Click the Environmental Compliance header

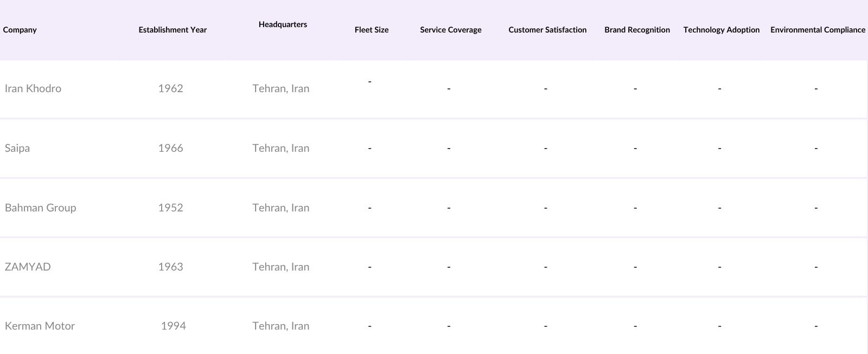[818, 30]
